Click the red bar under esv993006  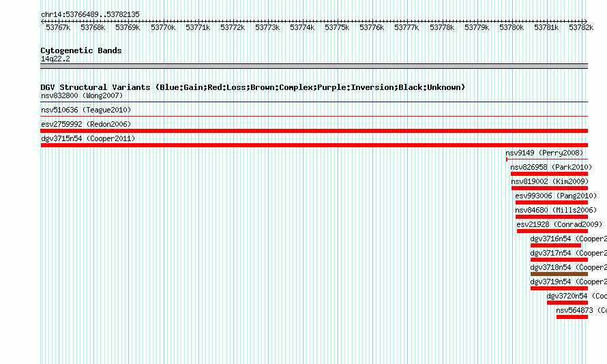tap(552, 202)
